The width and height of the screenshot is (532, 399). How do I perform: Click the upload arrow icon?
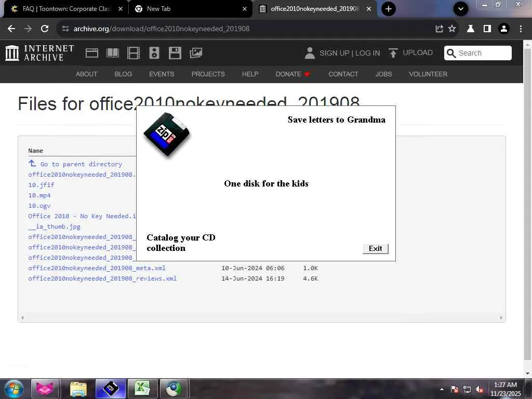(393, 53)
